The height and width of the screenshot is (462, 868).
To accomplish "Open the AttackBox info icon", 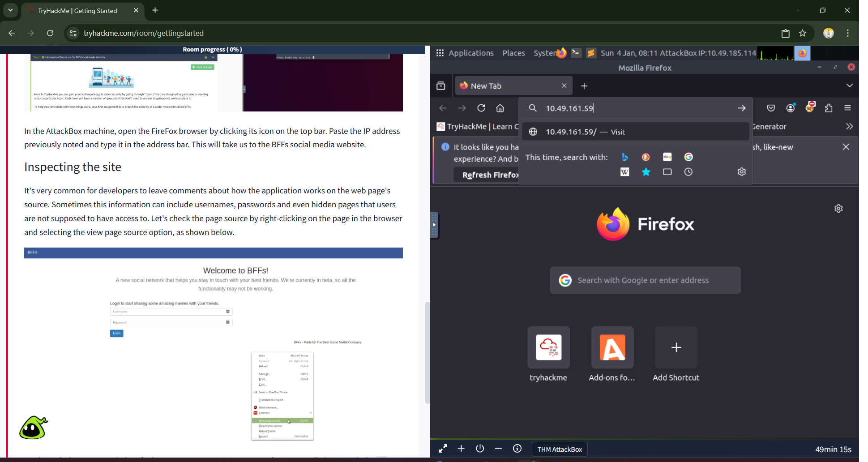I will point(517,449).
